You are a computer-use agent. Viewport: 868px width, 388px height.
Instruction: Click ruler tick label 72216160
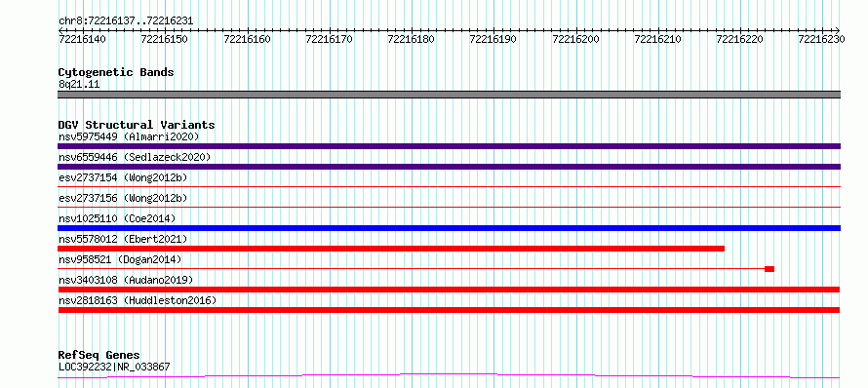[247, 39]
